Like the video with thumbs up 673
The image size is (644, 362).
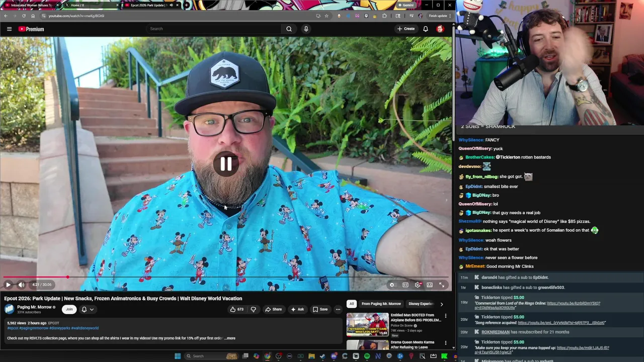tap(236, 309)
